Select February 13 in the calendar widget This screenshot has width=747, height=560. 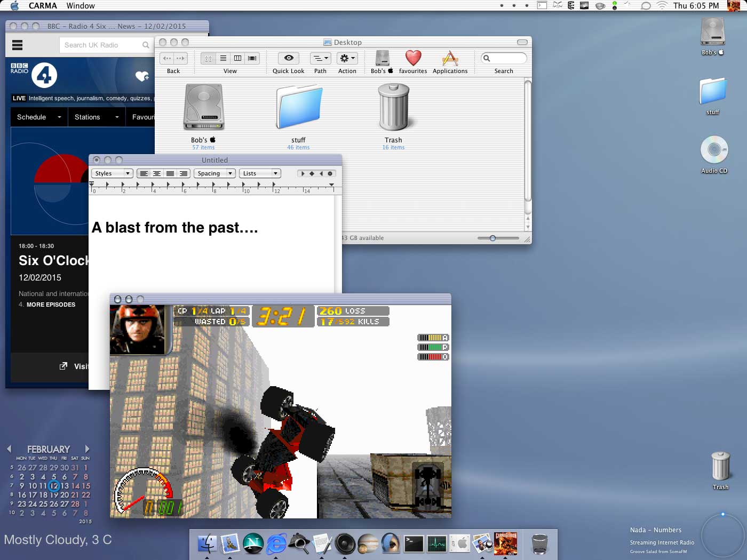pyautogui.click(x=65, y=486)
